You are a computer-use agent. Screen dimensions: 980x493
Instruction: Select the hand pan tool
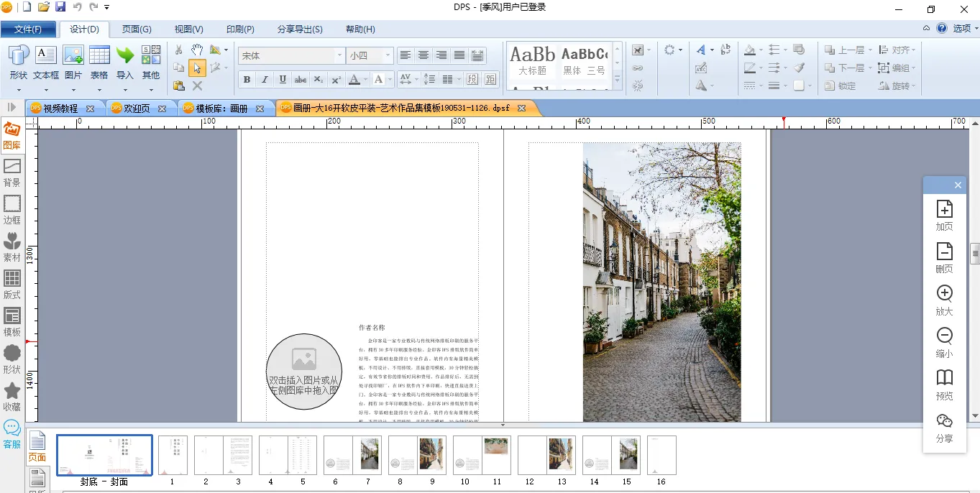click(x=197, y=50)
